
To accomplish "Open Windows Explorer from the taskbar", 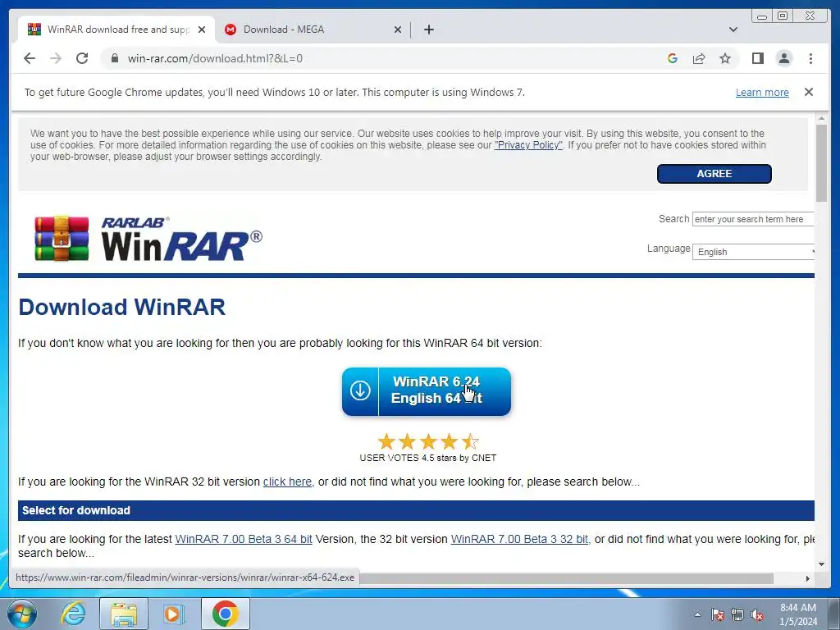I will (124, 614).
